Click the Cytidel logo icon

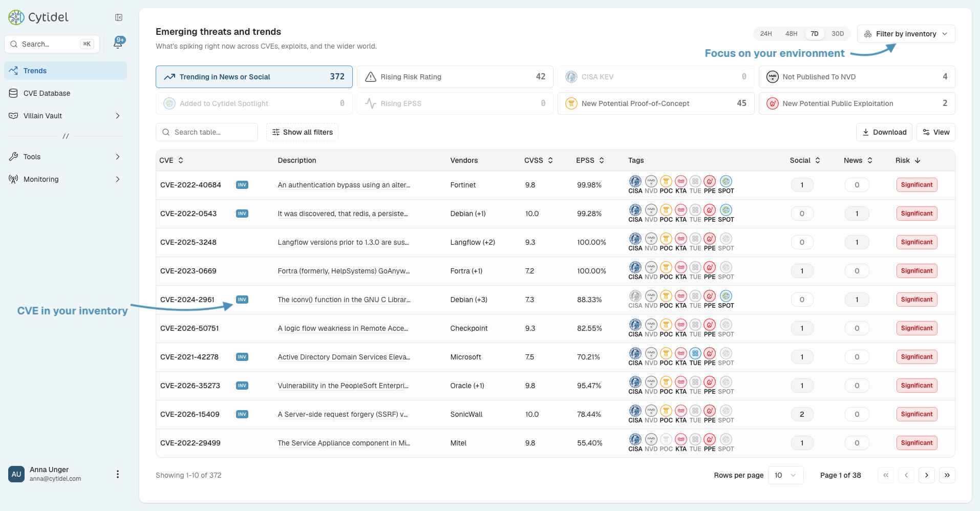point(16,17)
